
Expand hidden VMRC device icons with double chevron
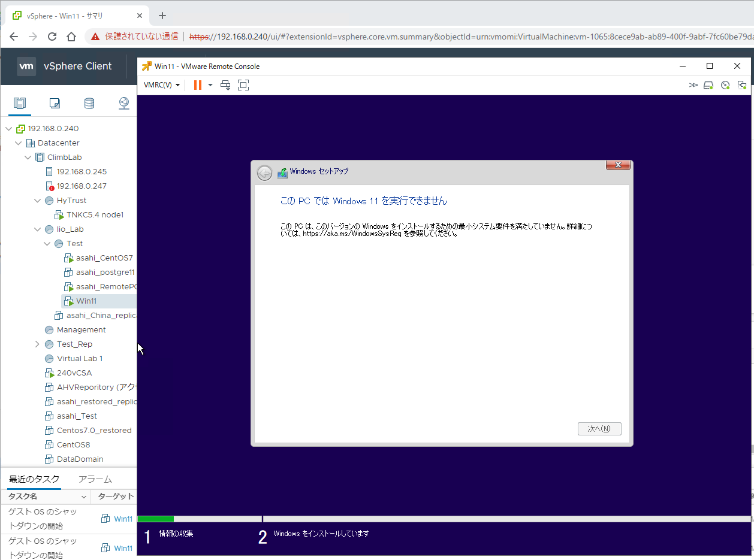pyautogui.click(x=693, y=85)
